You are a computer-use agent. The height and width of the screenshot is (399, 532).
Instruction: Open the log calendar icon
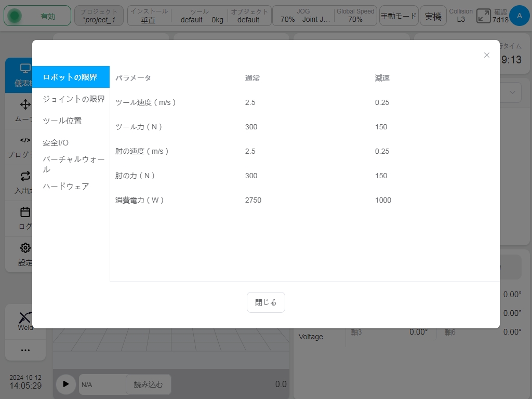pyautogui.click(x=25, y=212)
